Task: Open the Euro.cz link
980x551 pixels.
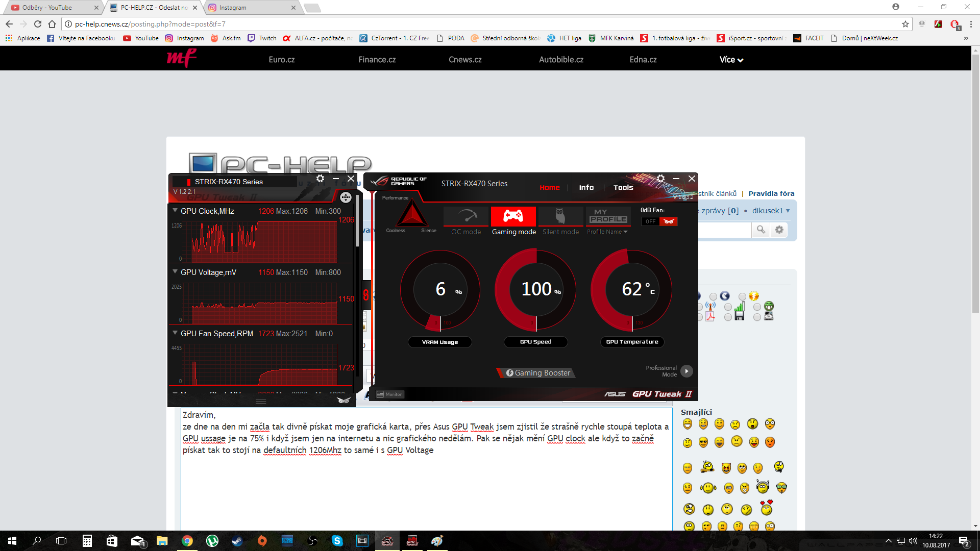Action: 282,60
